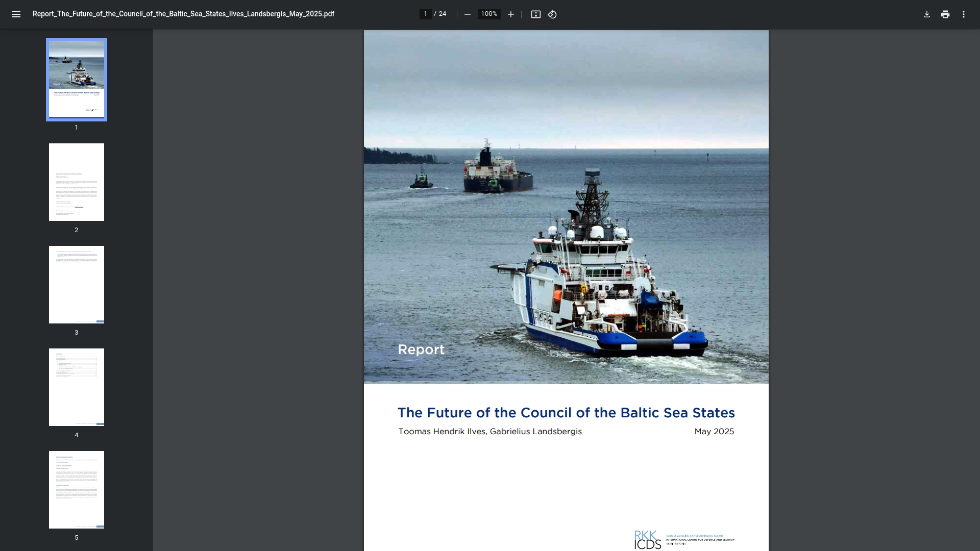Go to page 4 contents thumbnail

pos(77,387)
